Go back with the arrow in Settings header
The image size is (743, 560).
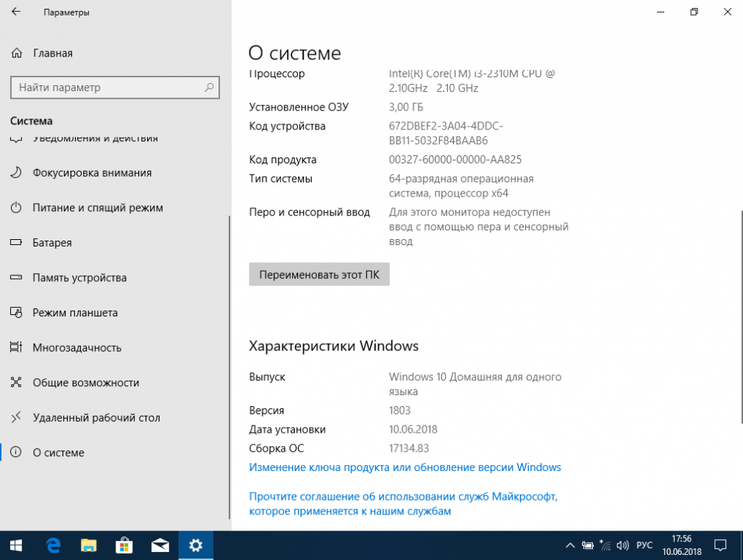[16, 12]
